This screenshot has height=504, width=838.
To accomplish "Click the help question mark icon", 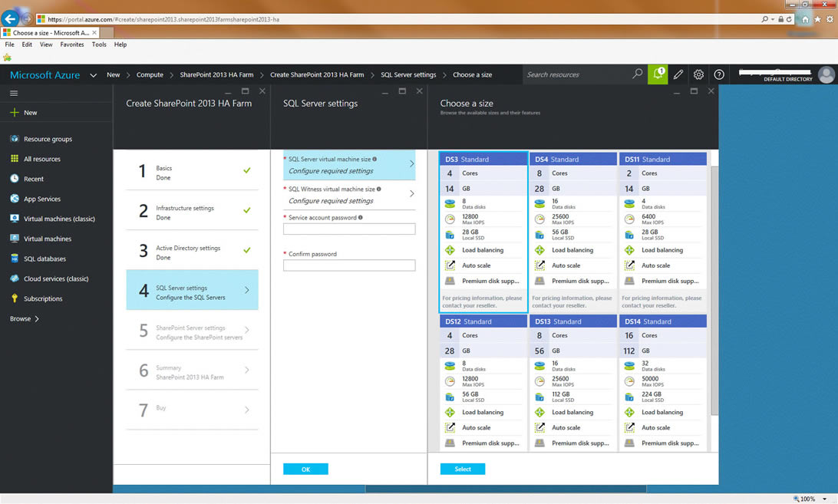I will (719, 74).
